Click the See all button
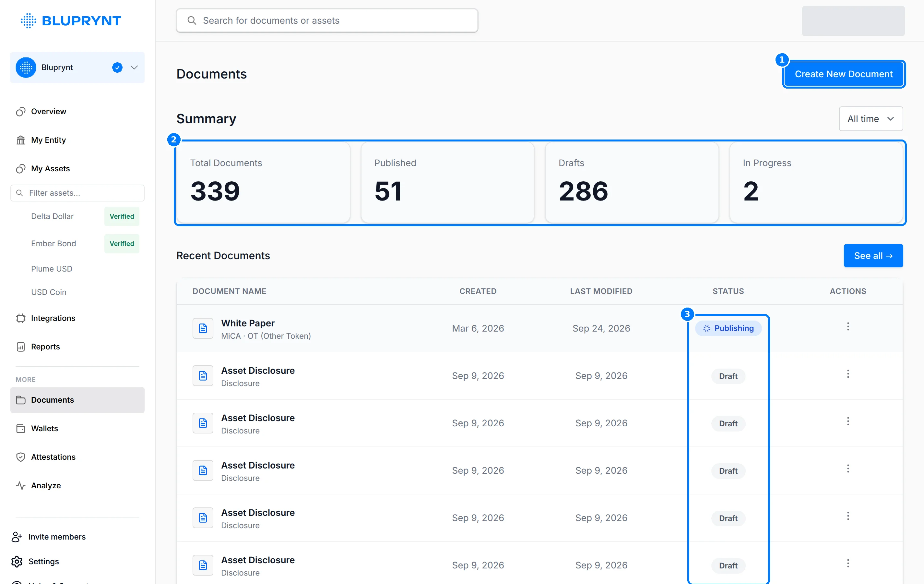The width and height of the screenshot is (924, 584). (873, 256)
